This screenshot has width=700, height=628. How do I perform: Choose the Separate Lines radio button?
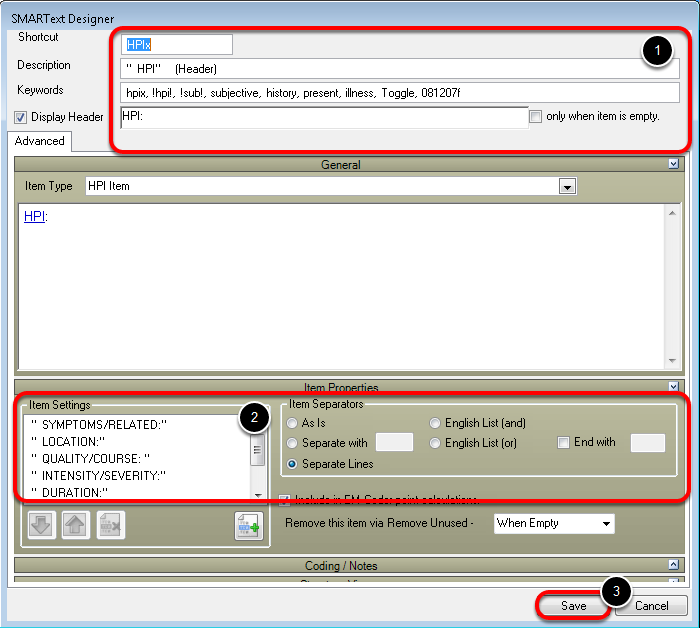292,464
